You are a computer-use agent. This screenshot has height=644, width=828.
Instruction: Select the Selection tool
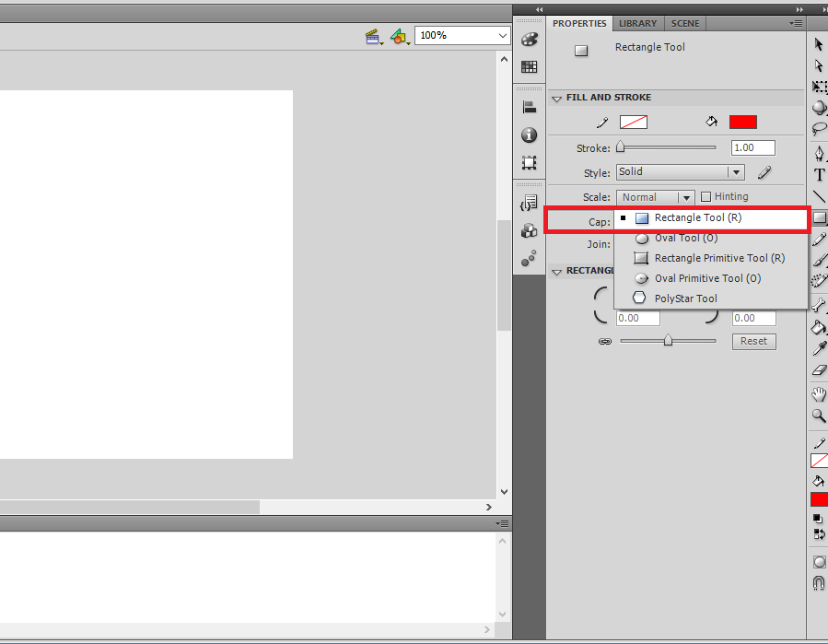click(x=818, y=43)
